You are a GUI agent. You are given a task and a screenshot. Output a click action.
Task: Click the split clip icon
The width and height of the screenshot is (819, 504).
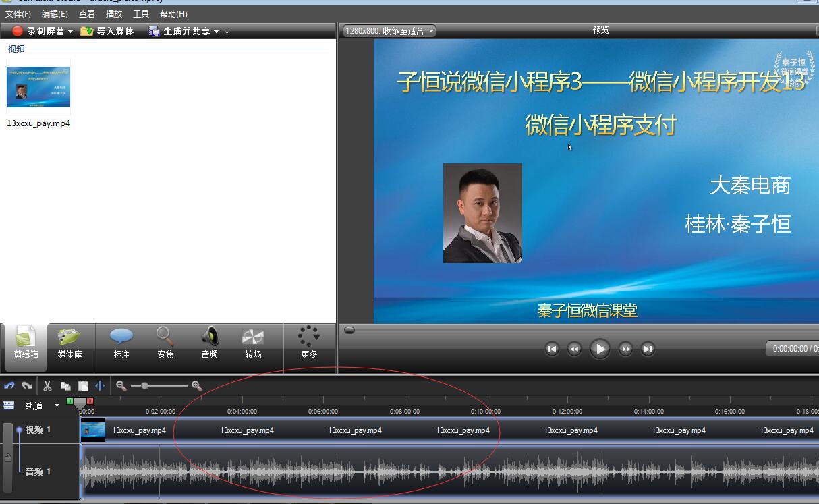pos(101,386)
